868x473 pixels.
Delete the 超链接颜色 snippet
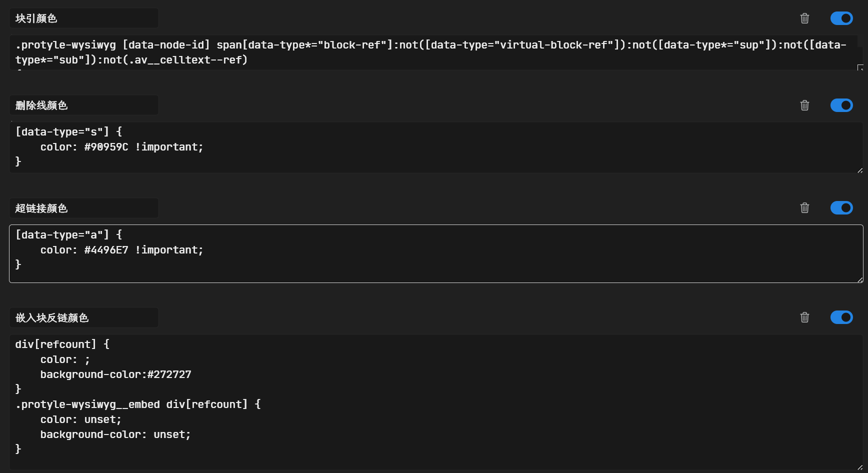click(x=804, y=208)
